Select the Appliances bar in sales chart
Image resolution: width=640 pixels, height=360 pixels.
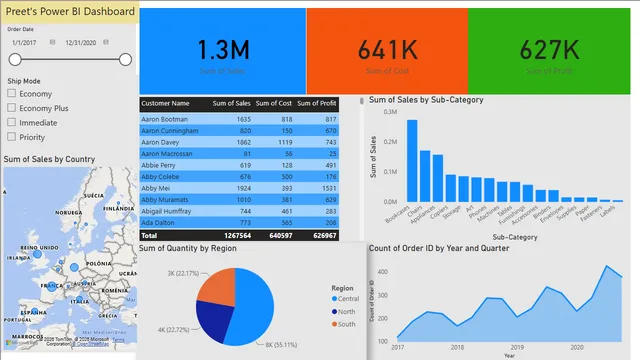tap(438, 178)
